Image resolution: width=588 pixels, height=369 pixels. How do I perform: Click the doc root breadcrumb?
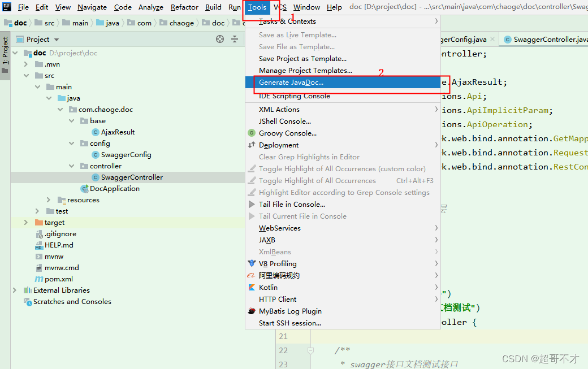15,23
